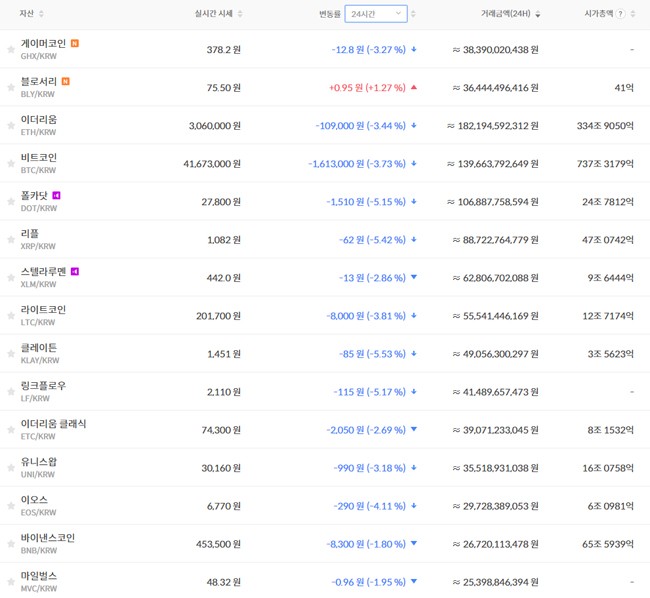Click the 시가총액 help question icon
The width and height of the screenshot is (650, 598).
pos(621,14)
